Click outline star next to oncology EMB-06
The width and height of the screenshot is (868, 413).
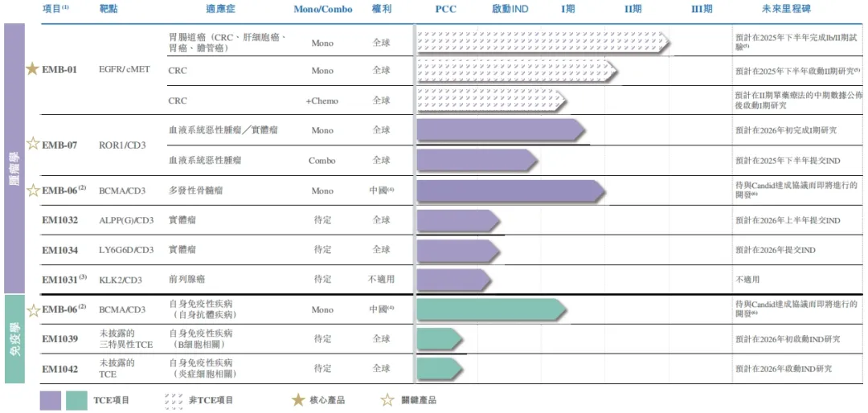point(33,190)
